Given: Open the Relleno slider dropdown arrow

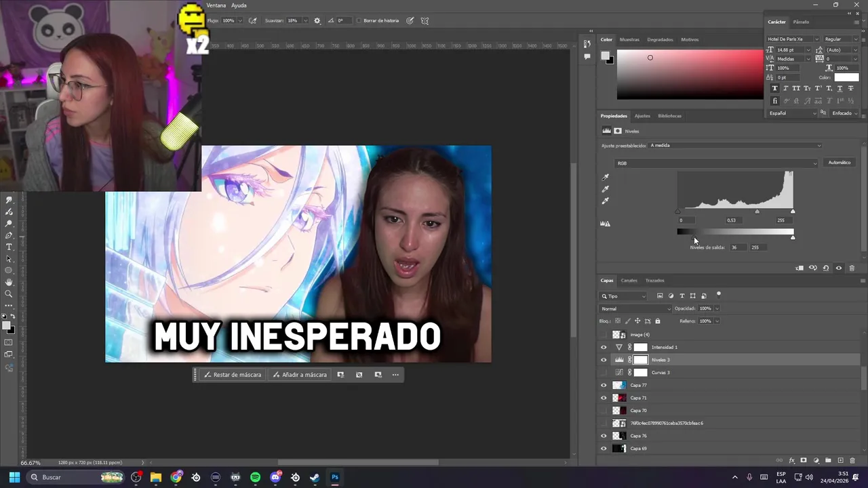Looking at the screenshot, I should (717, 321).
